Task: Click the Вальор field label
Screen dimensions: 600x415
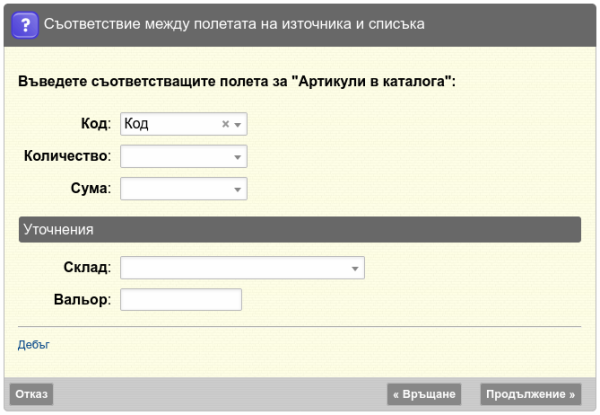Action: tap(82, 299)
